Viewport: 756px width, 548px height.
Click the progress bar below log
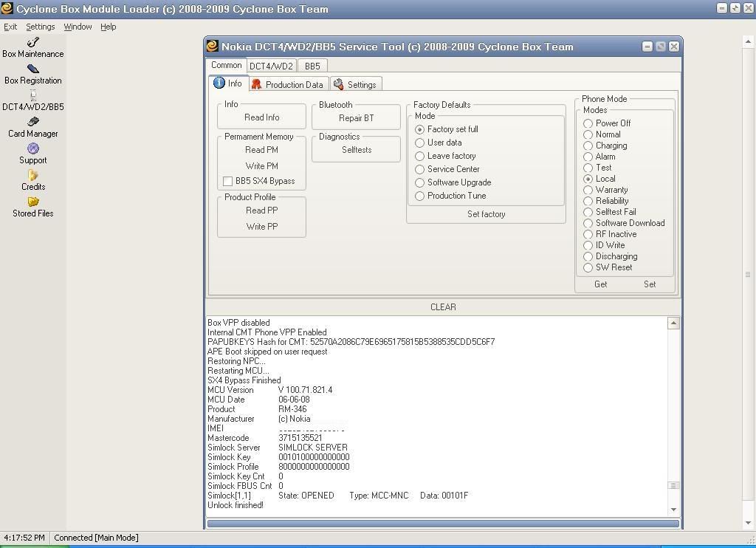pyautogui.click(x=443, y=524)
